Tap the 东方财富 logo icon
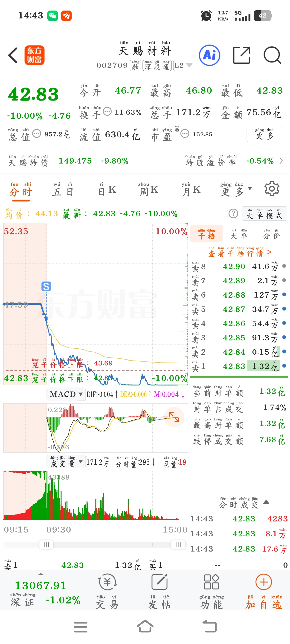 coord(34,55)
